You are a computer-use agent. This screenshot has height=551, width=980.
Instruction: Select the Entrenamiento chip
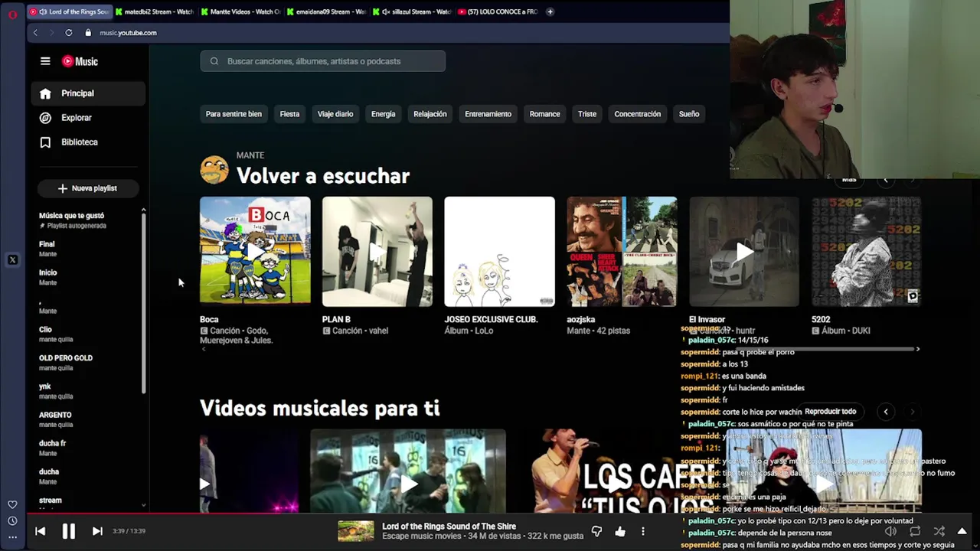(x=488, y=114)
